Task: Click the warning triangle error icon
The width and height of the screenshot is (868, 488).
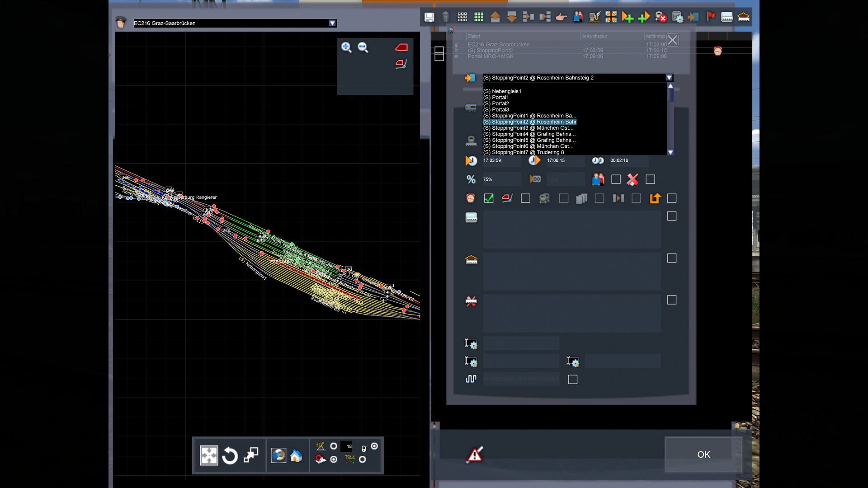Action: coord(475,454)
